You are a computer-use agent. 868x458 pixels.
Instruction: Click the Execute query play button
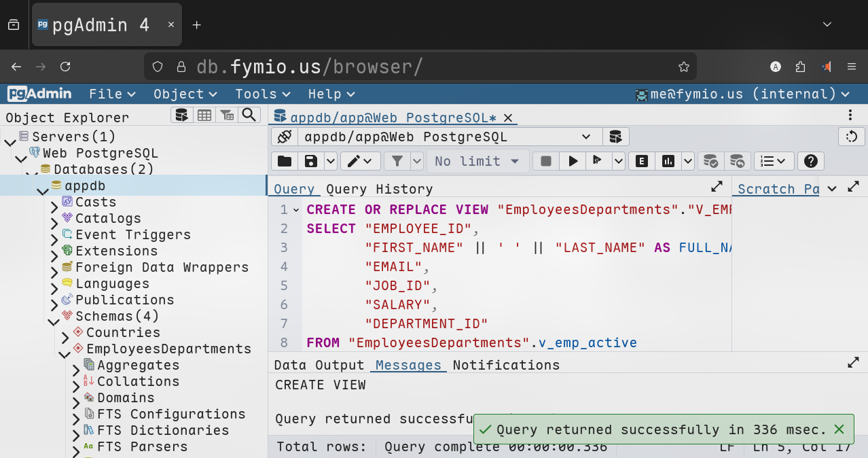coord(573,161)
